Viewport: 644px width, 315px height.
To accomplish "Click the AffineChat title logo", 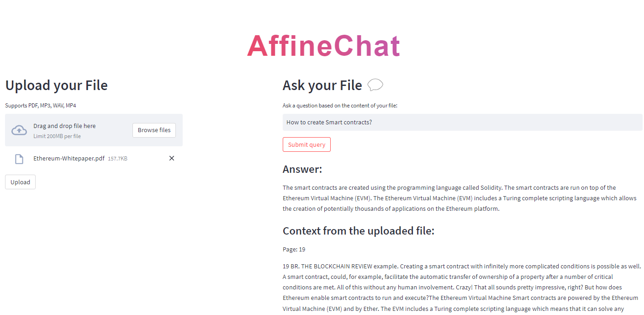I will click(323, 46).
